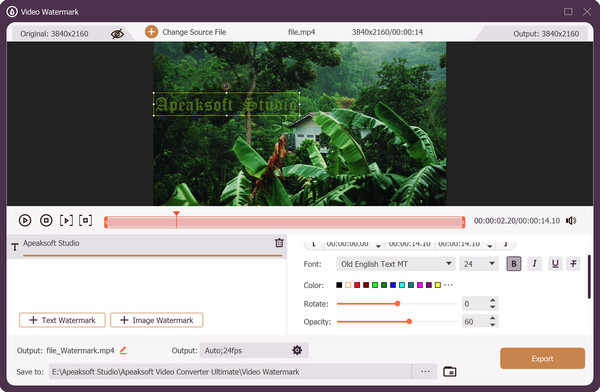600x392 pixels.
Task: Click the watermark rotation handle in preview
Action: pos(226,86)
